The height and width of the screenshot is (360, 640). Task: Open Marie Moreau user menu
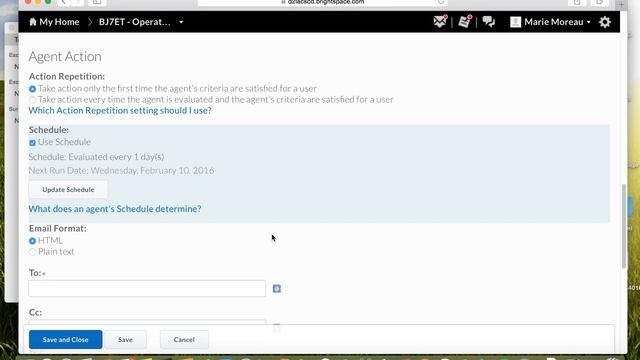[x=551, y=22]
